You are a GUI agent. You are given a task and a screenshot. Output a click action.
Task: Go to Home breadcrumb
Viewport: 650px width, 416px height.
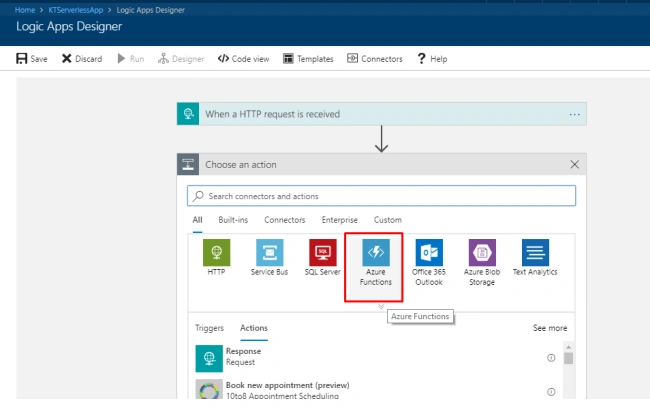point(25,10)
